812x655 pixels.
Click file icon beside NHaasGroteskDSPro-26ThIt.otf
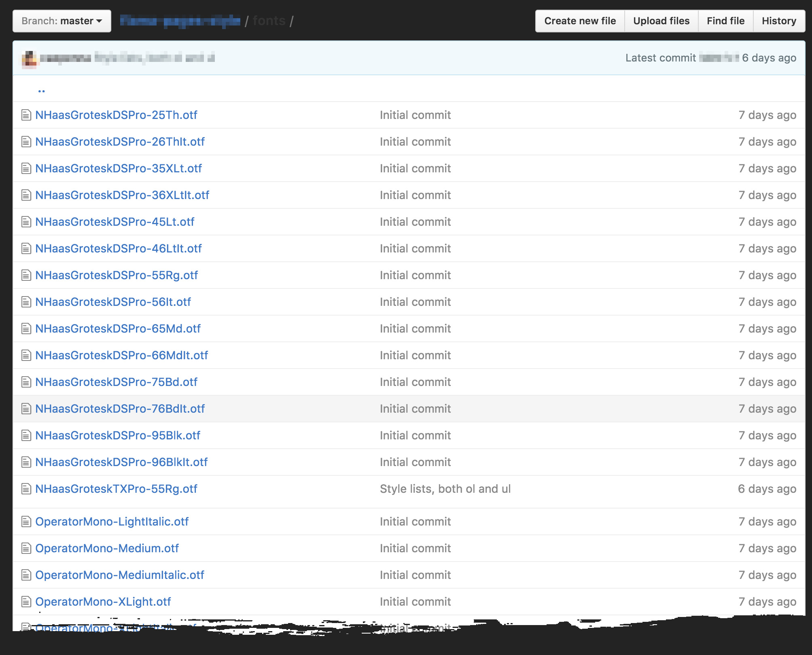pos(26,142)
